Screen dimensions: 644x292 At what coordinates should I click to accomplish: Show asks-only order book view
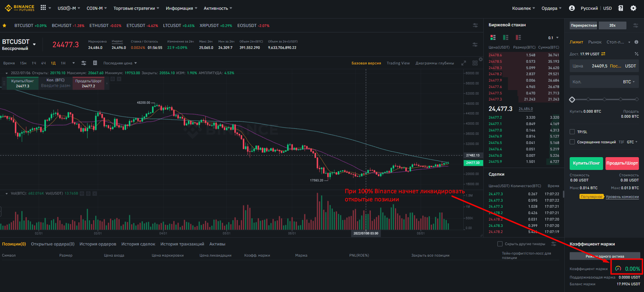click(x=518, y=37)
